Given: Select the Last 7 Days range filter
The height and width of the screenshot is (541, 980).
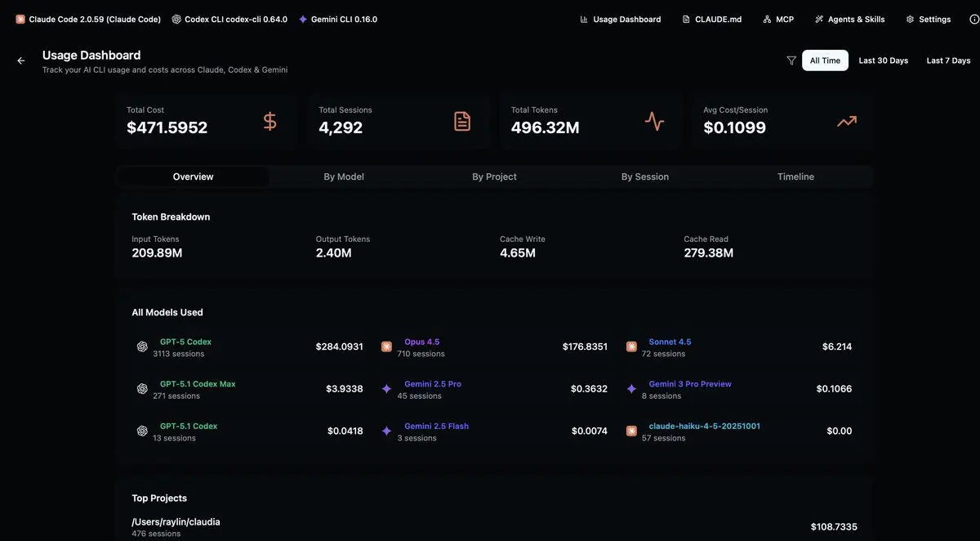Looking at the screenshot, I should 948,60.
